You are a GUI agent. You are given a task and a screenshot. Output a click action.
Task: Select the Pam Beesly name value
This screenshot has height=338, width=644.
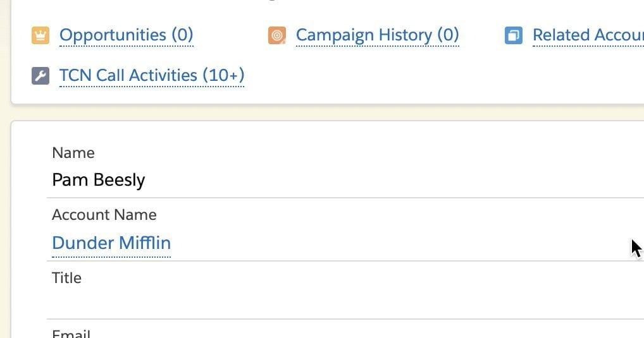[x=99, y=180]
